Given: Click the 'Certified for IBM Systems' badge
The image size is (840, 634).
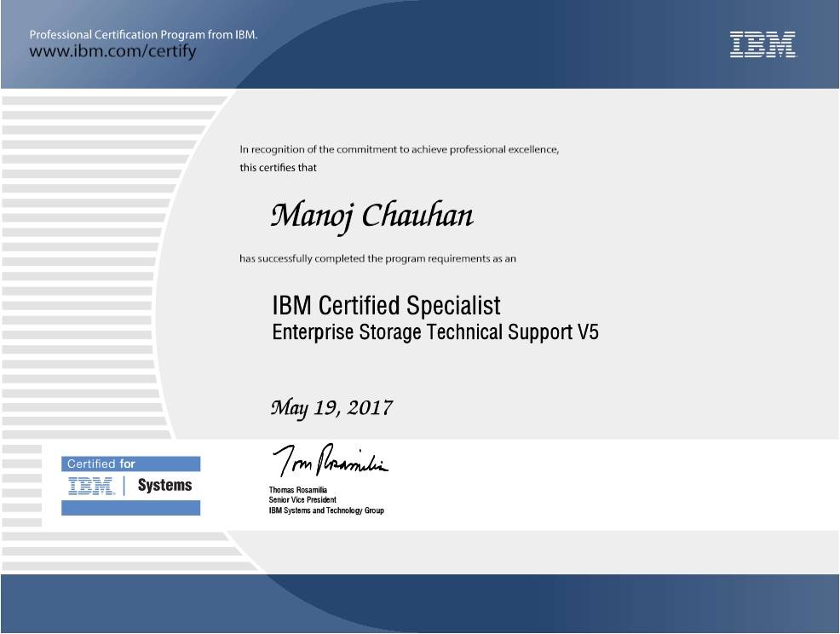Looking at the screenshot, I should pos(130,486).
